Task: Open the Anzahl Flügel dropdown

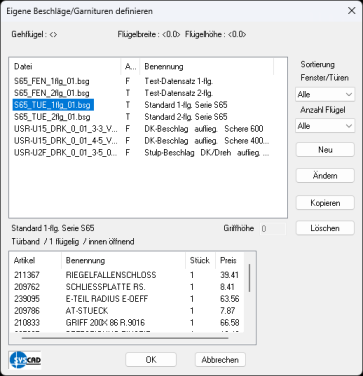Action: [325, 126]
